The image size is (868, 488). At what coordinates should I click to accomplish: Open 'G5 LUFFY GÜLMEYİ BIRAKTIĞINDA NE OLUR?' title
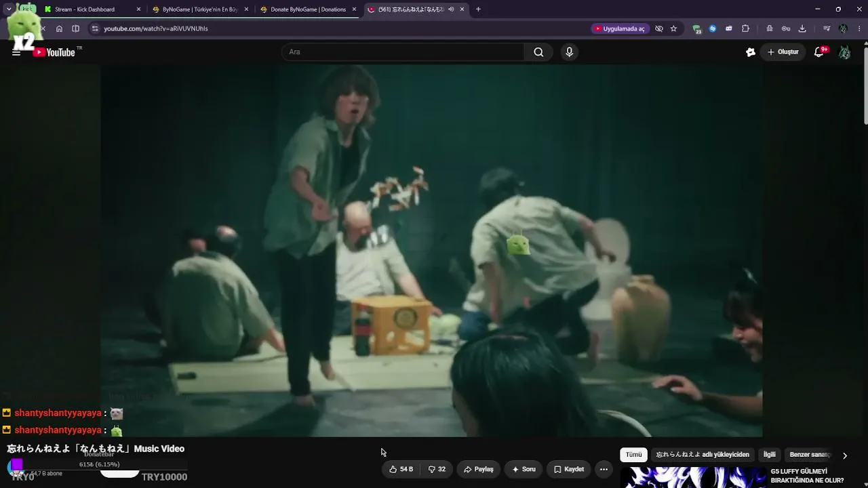[807, 476]
